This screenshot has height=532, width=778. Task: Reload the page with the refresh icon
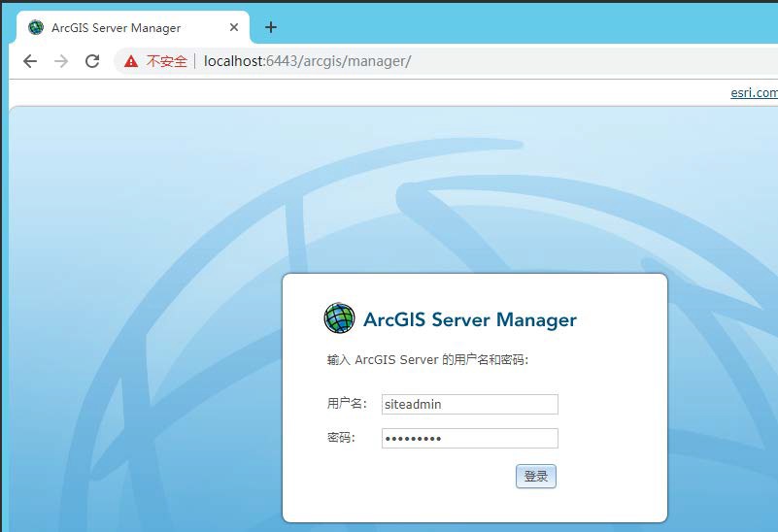point(92,61)
